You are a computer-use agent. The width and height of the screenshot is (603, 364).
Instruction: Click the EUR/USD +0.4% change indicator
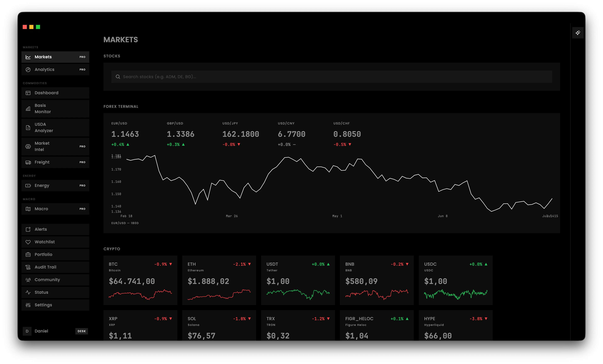click(120, 144)
